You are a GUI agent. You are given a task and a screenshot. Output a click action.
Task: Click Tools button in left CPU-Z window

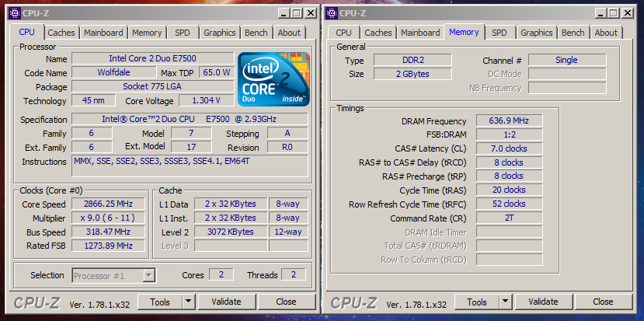160,302
